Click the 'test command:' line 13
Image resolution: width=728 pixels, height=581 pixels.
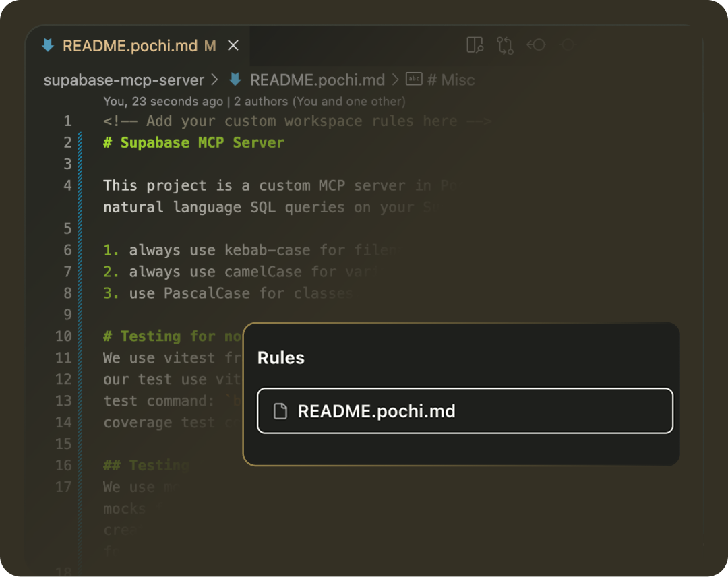coord(173,401)
